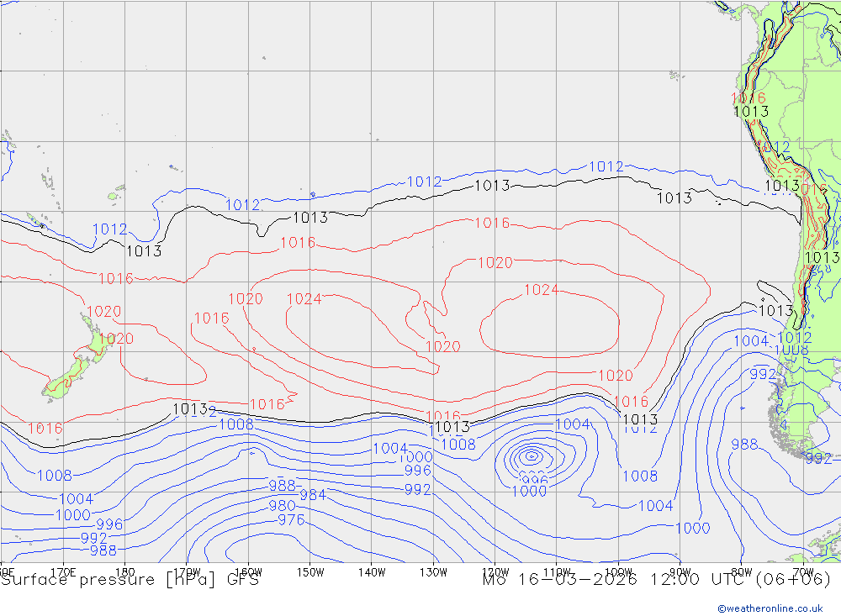The image size is (841, 616).
Task: Click the "130W" longitude label
Action: (433, 572)
